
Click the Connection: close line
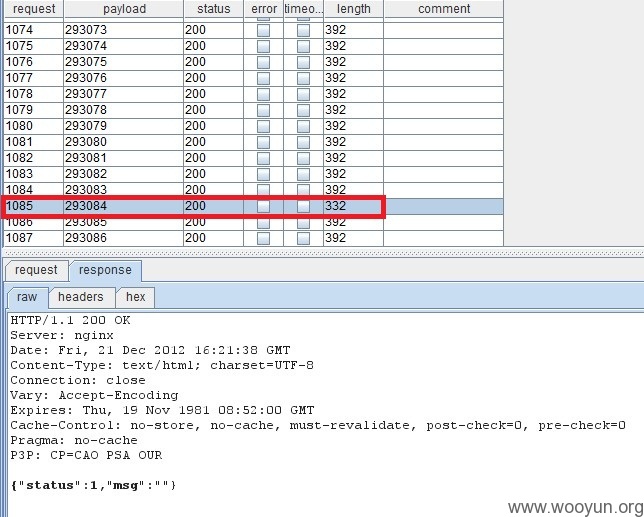point(78,380)
